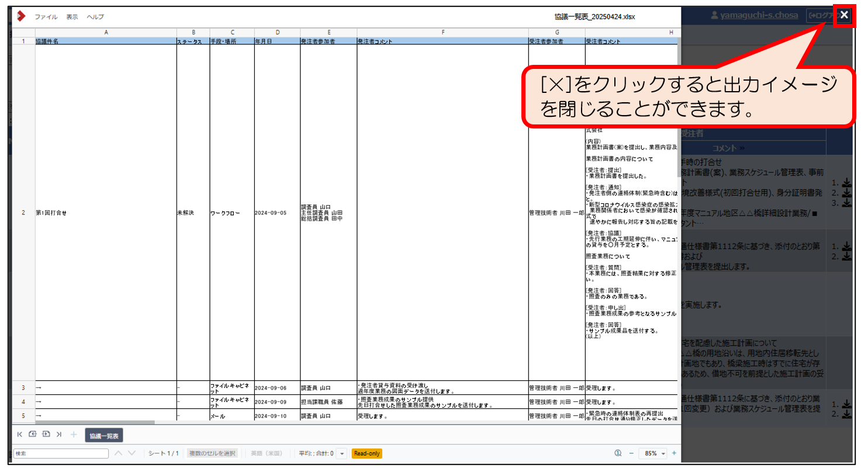Select column F header
The width and height of the screenshot is (868, 476).
click(x=442, y=33)
